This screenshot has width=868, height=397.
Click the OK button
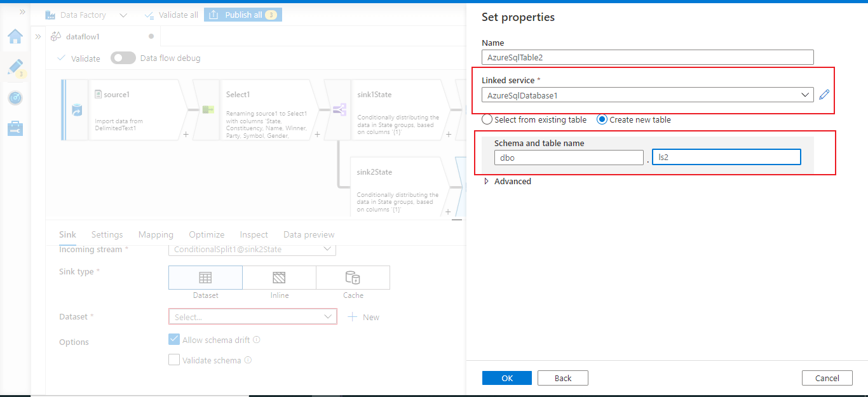coord(507,378)
